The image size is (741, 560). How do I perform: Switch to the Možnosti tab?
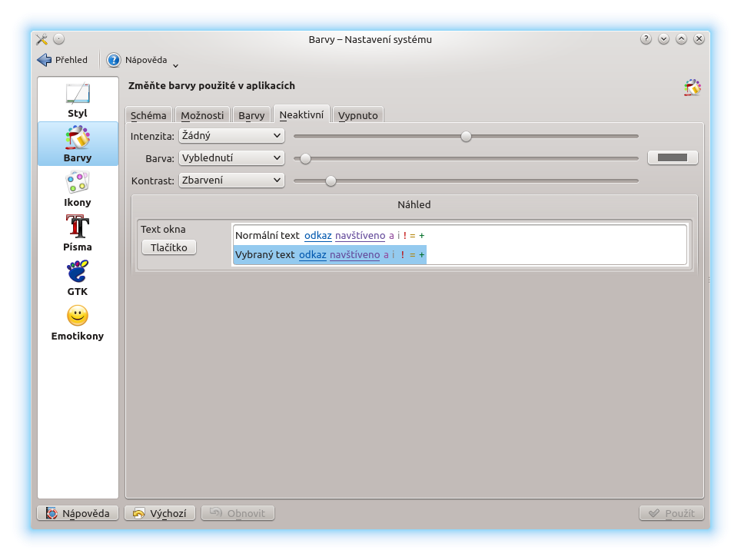pos(202,115)
